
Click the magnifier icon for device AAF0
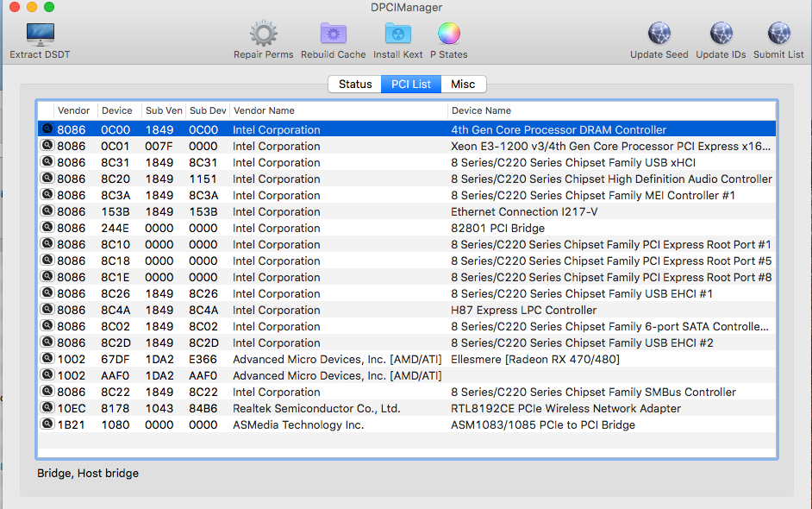47,374
